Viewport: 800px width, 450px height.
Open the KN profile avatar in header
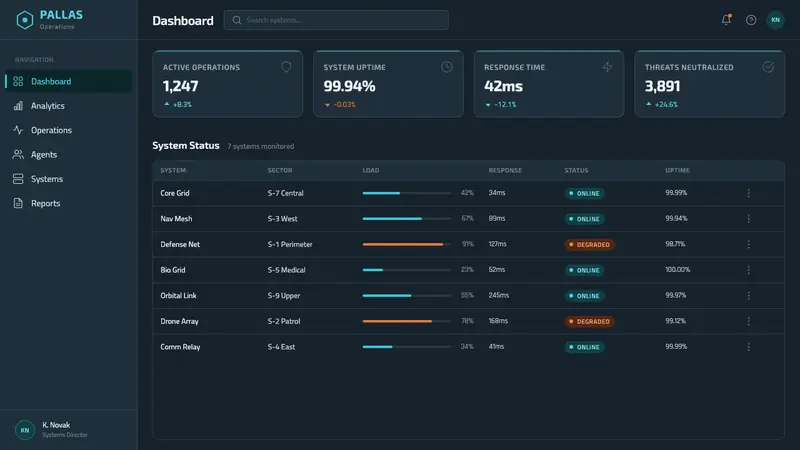tap(776, 20)
